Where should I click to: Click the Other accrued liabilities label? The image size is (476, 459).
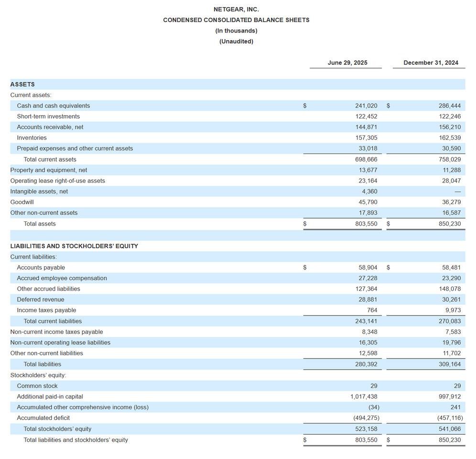coord(49,289)
